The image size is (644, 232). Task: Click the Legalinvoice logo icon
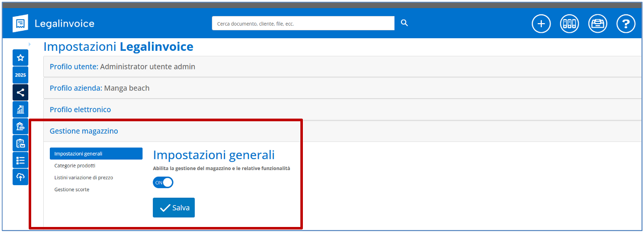click(x=20, y=24)
